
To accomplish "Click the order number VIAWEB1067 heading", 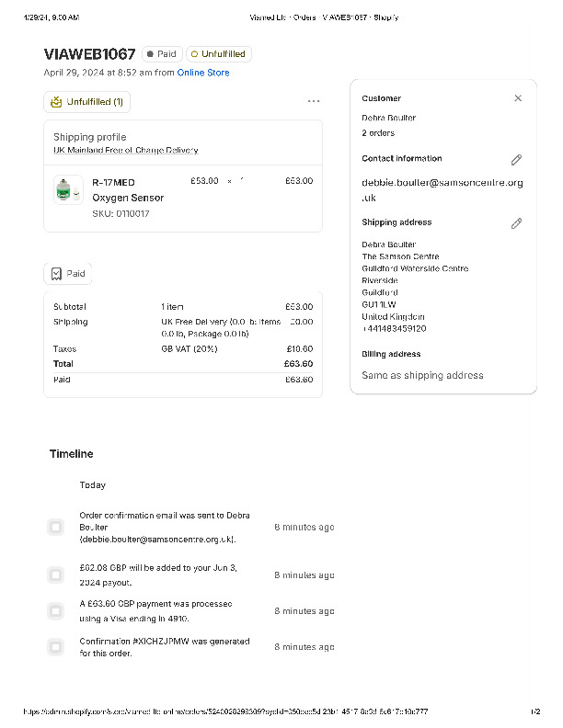I will click(x=89, y=54).
